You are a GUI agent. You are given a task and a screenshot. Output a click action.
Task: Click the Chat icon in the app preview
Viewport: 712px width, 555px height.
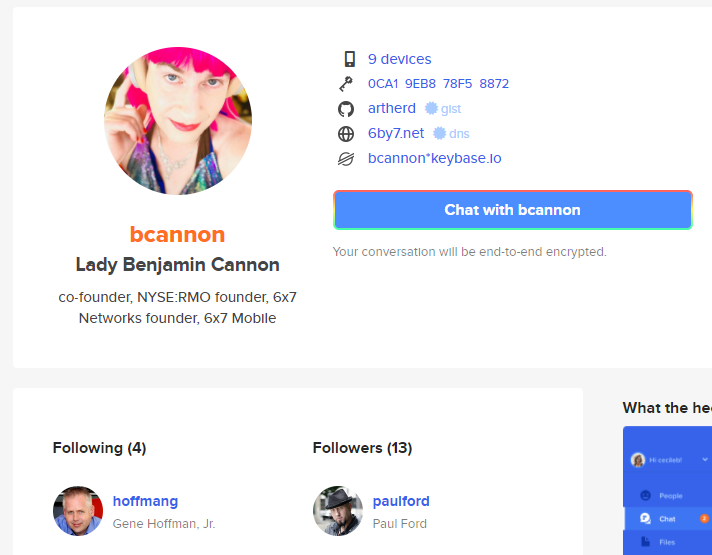point(645,518)
